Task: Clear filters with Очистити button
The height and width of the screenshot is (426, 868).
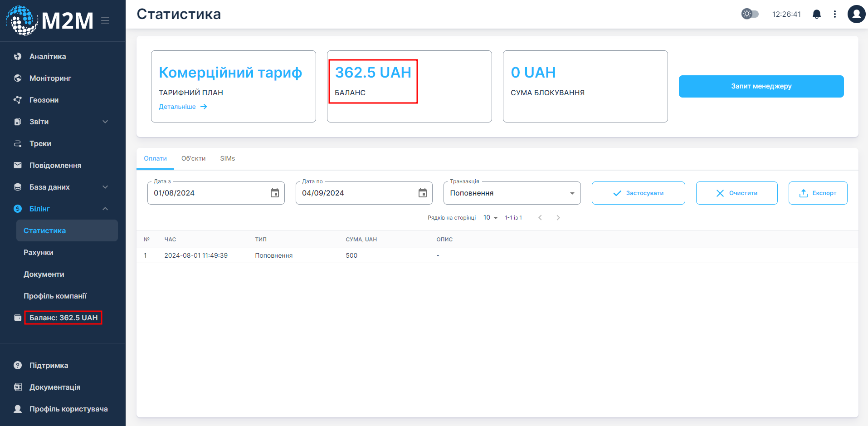Action: point(736,193)
